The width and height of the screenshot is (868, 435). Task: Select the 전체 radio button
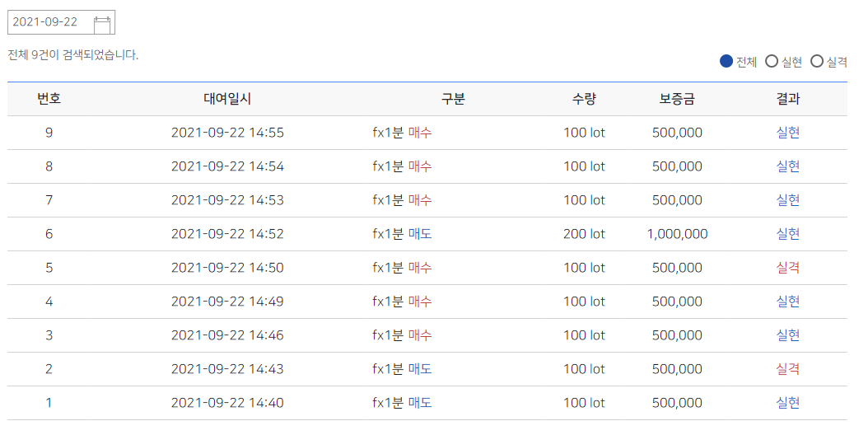[x=726, y=61]
